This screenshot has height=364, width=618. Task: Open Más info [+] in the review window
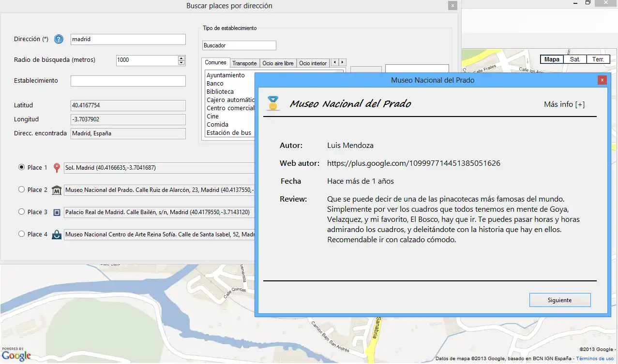click(x=564, y=104)
